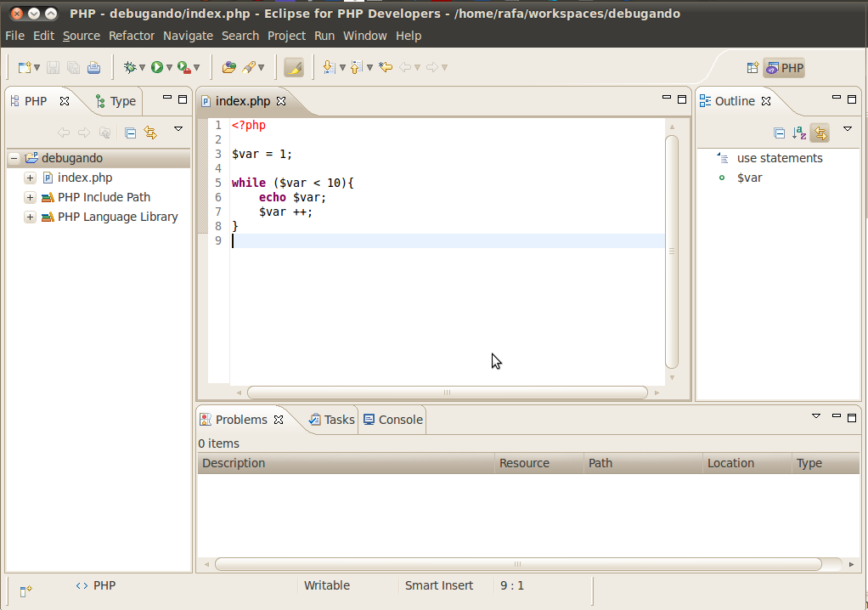Select the PHP perspective button

click(x=785, y=68)
